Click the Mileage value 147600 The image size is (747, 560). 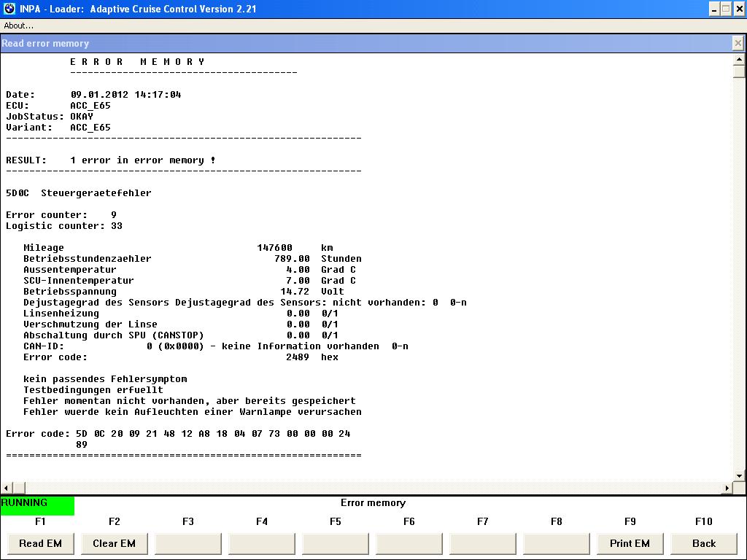pyautogui.click(x=275, y=248)
